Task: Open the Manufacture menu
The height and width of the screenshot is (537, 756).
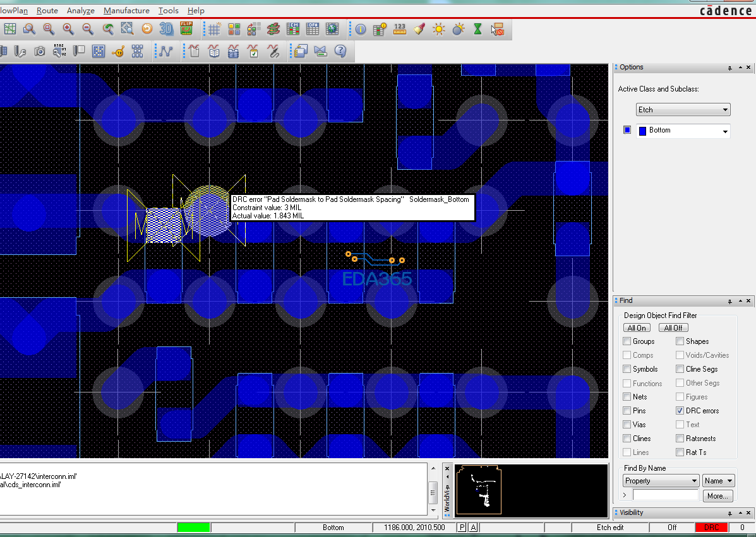Action: 126,11
